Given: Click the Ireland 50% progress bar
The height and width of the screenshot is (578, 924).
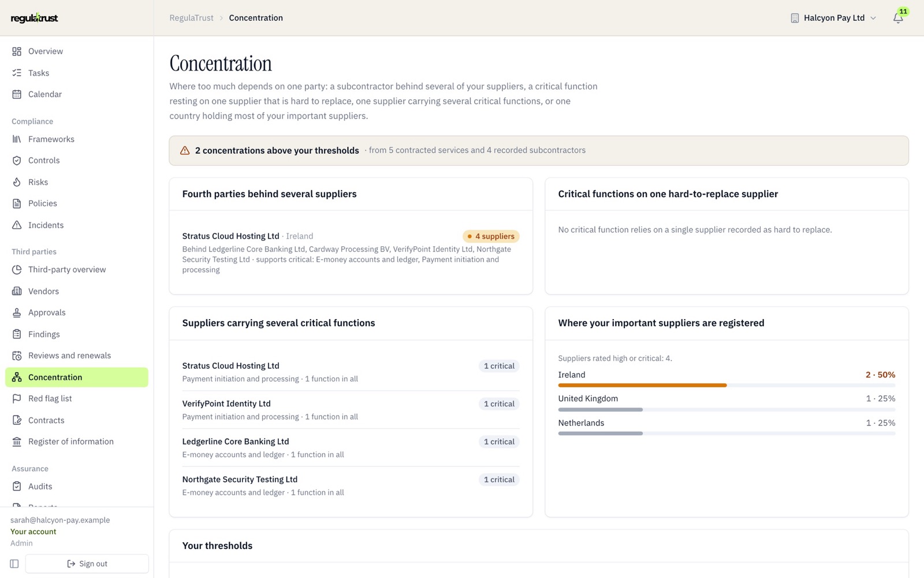Looking at the screenshot, I should 726,385.
